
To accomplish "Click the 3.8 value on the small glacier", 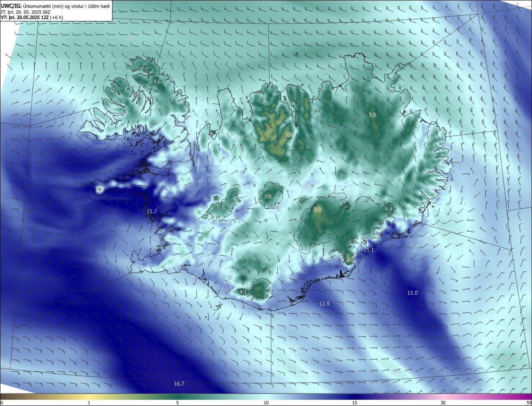I will [268, 197].
